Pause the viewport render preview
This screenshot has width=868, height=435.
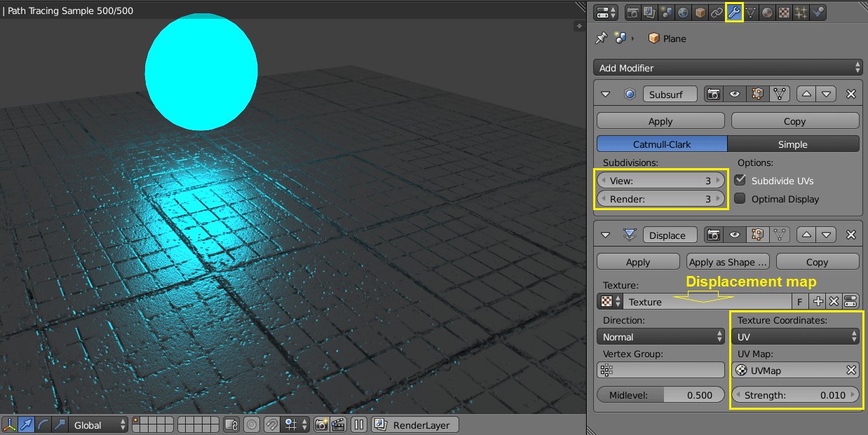pyautogui.click(x=359, y=424)
